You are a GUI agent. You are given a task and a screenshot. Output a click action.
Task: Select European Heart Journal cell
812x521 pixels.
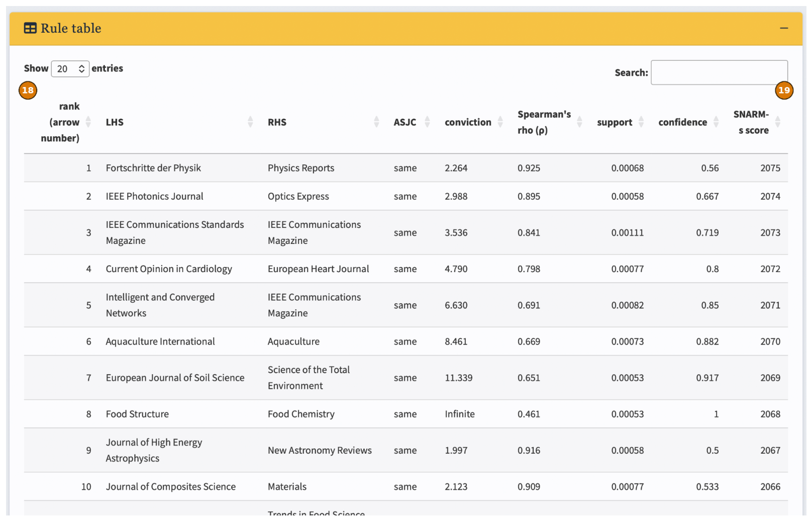pos(319,269)
